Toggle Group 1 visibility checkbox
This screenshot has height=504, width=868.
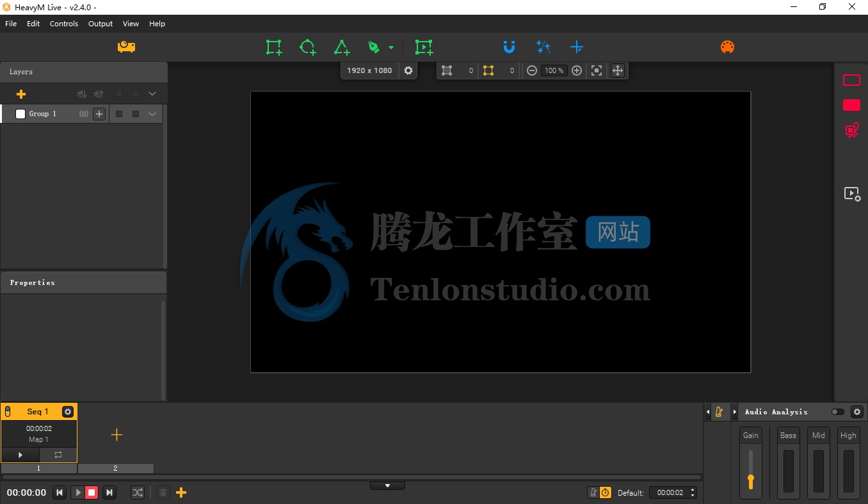pos(20,114)
